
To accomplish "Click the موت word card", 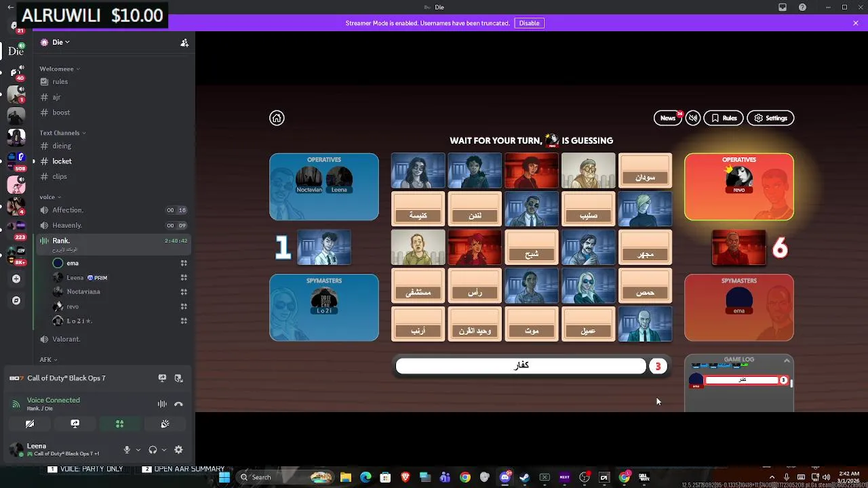I will [x=532, y=324].
